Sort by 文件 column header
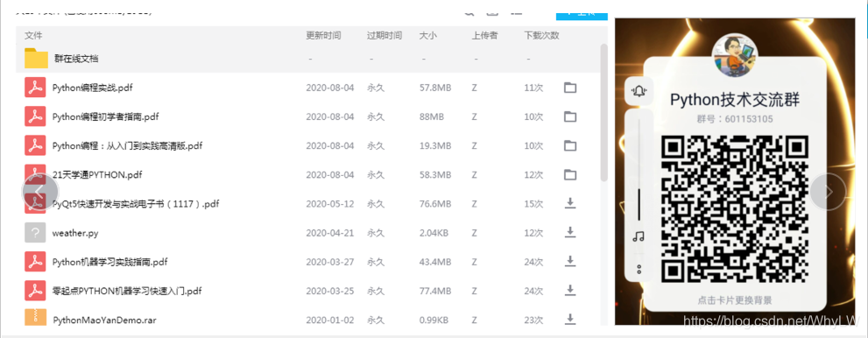Image resolution: width=868 pixels, height=338 pixels. (x=33, y=35)
